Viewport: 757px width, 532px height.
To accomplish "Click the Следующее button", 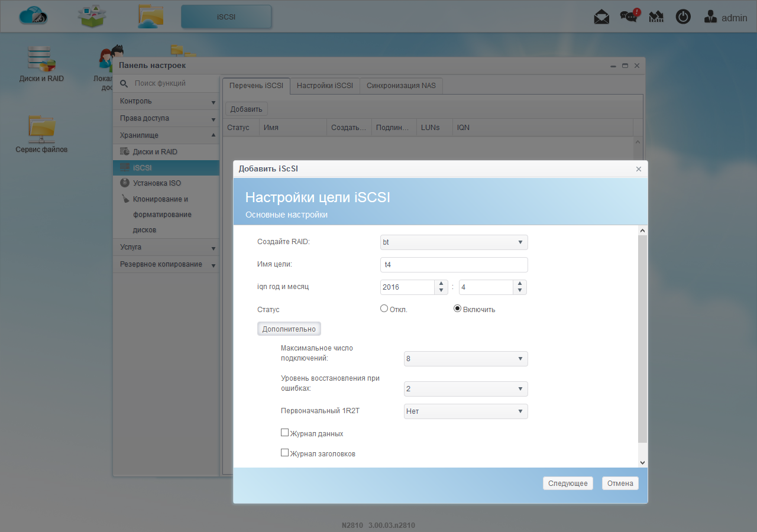I will [x=568, y=484].
